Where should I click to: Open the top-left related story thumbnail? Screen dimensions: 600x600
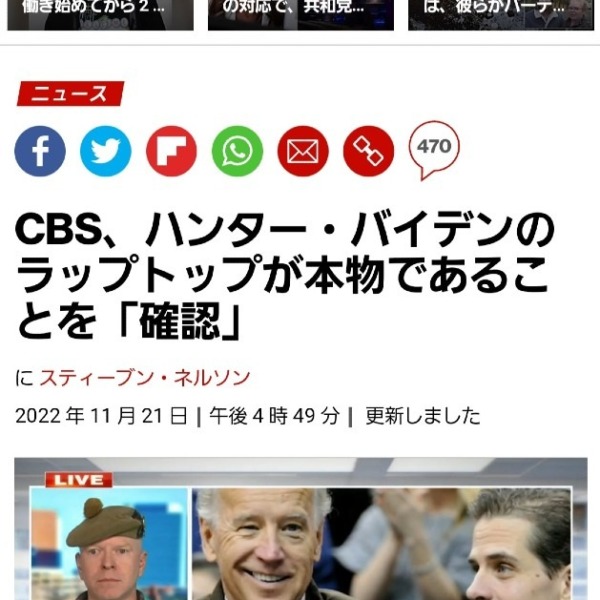point(100,15)
